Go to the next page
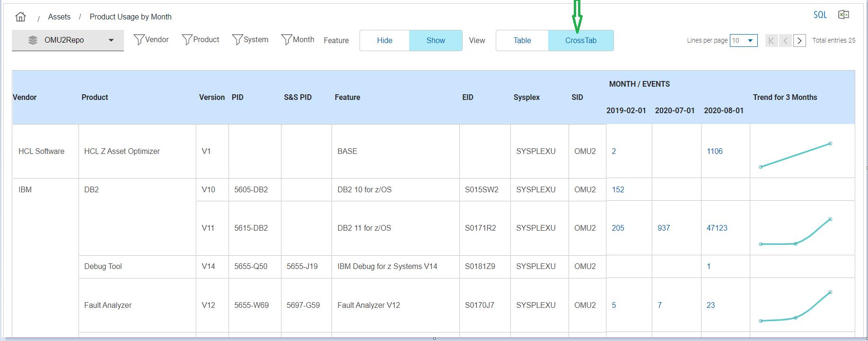This screenshot has width=868, height=341. point(799,41)
